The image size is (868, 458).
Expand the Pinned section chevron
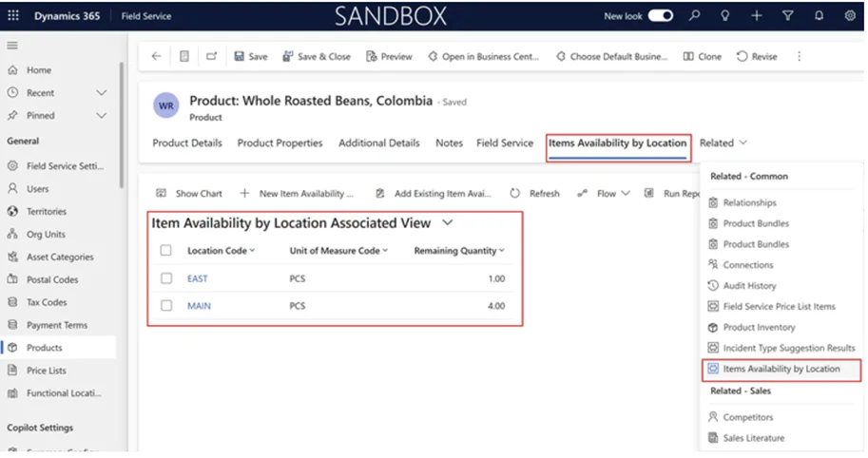click(x=102, y=115)
